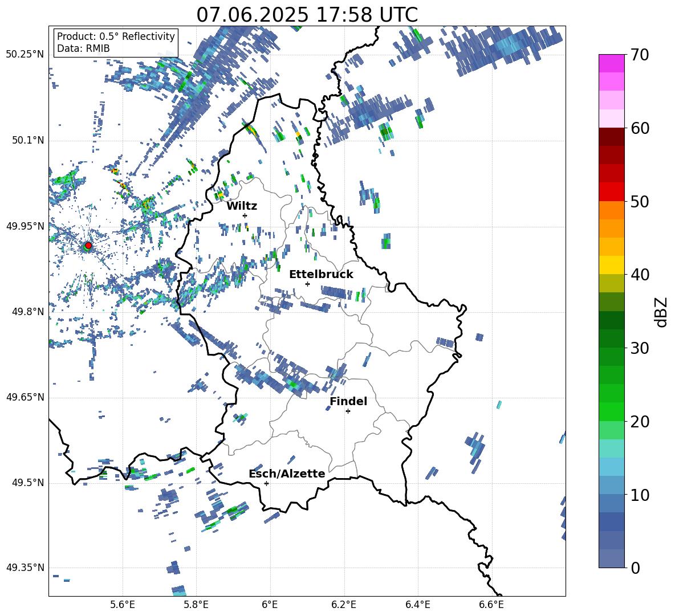Click the 50.1°N latitude label
The height and width of the screenshot is (616, 675).
click(x=27, y=141)
